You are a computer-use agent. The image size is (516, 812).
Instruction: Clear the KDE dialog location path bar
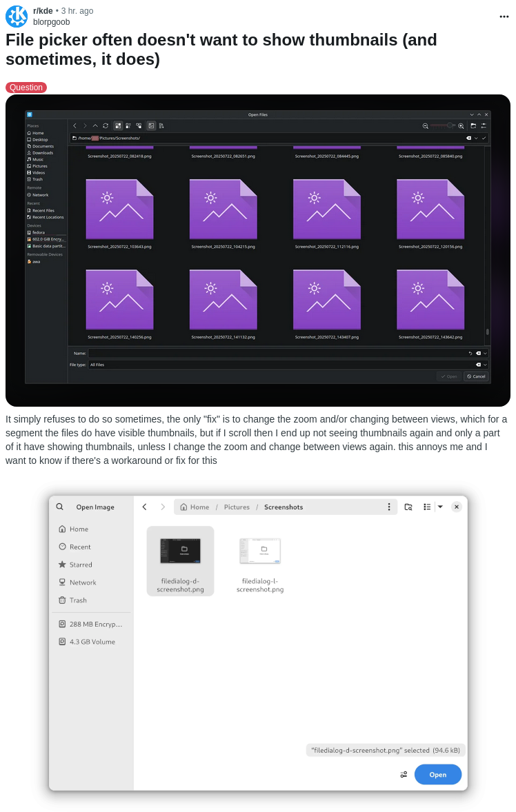tap(469, 139)
